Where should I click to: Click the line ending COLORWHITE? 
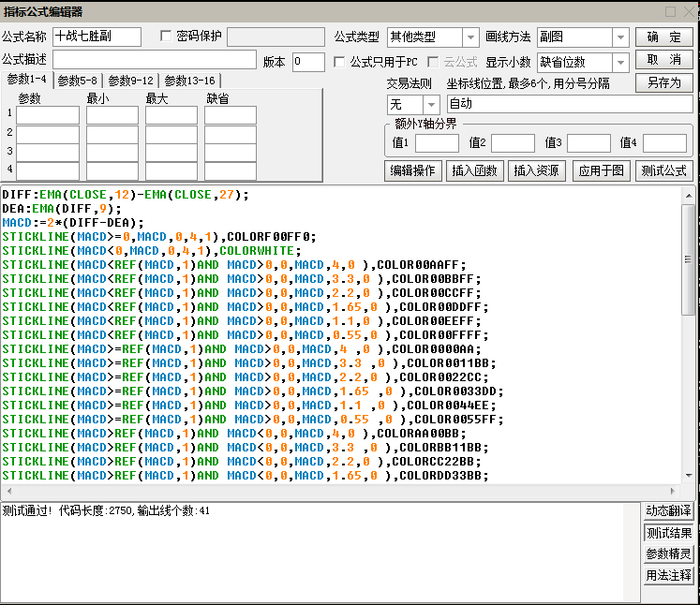(152, 251)
